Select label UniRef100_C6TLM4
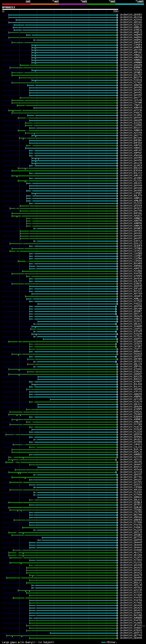146x644 pixels. tap(131, 100)
